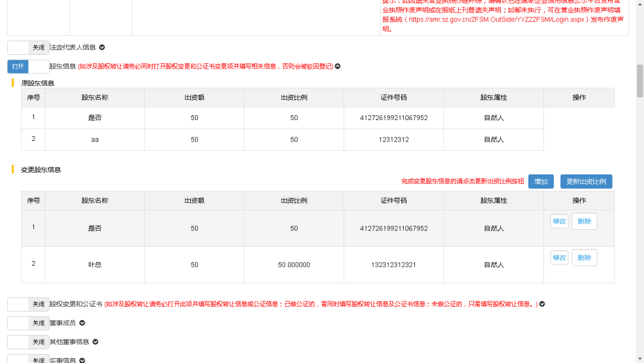Expand chevron icon next to 其他董事信息
Image resolution: width=644 pixels, height=363 pixels.
tap(95, 342)
